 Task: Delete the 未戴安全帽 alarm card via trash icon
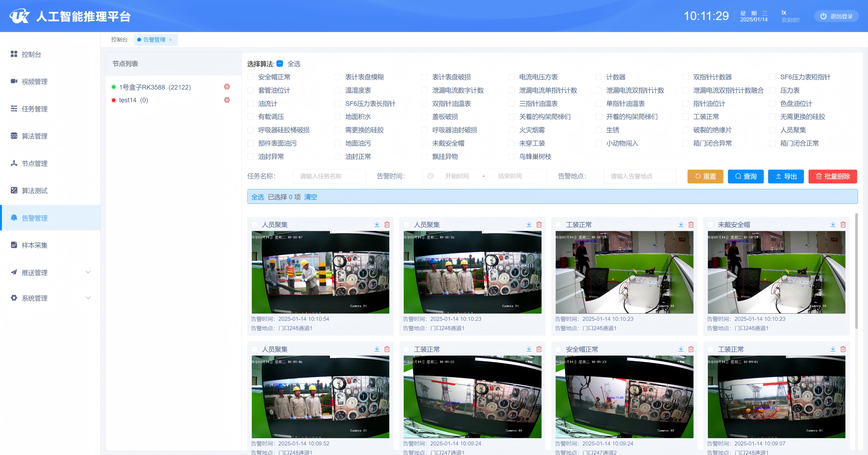(x=843, y=225)
